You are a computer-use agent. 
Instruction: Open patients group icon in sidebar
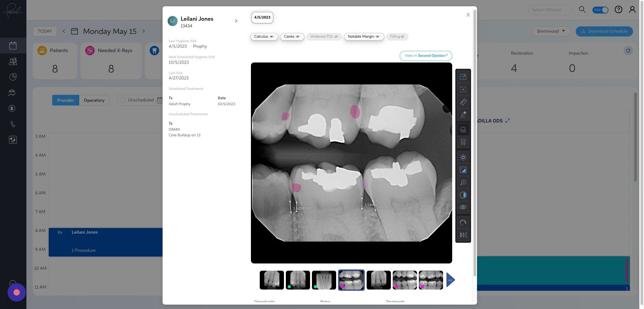(13, 61)
